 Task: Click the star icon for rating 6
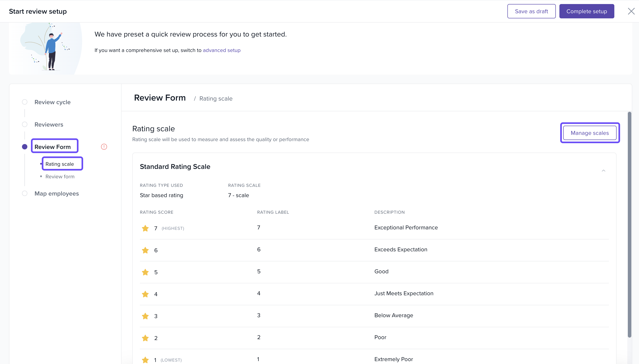(x=145, y=250)
